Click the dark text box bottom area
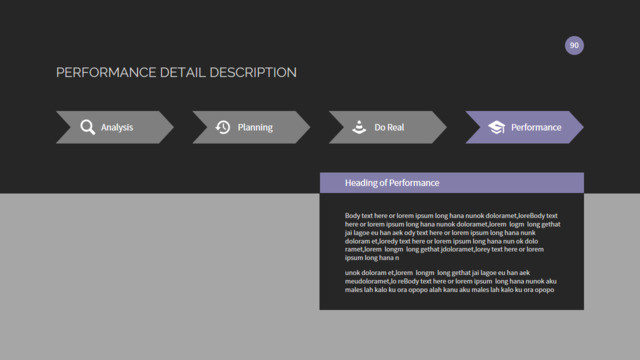This screenshot has width=640, height=360. point(452,302)
